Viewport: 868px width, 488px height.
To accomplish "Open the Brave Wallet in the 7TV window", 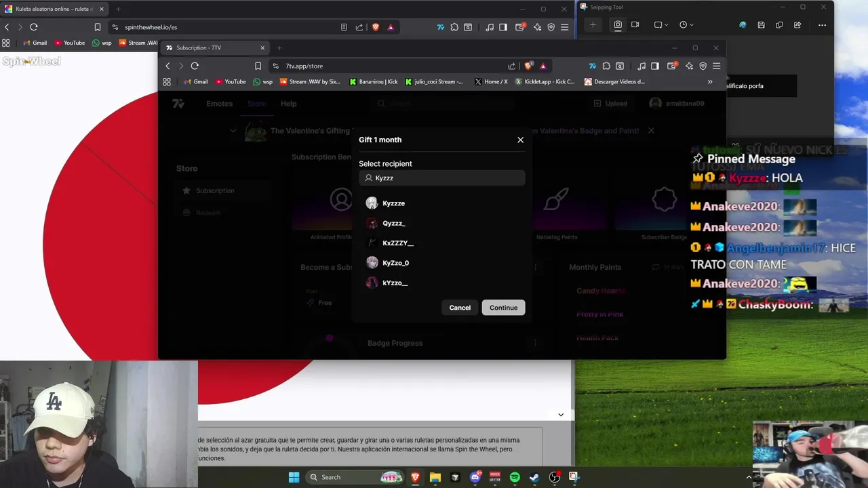I will point(672,66).
